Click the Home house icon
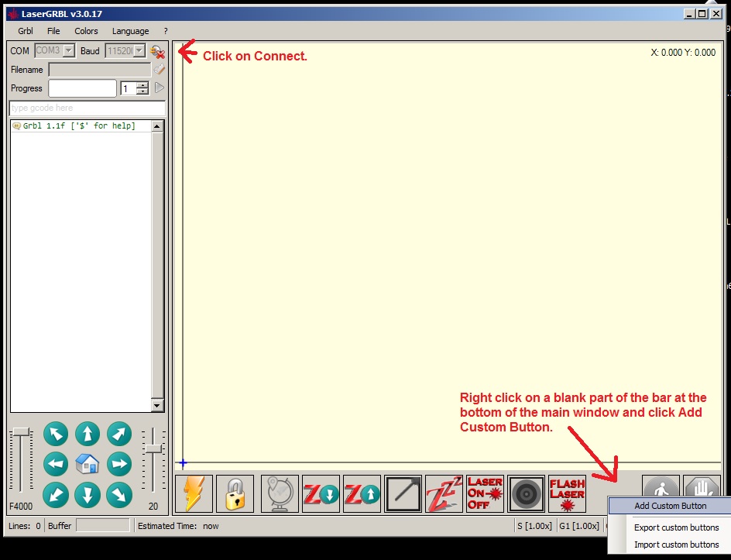 click(x=88, y=464)
